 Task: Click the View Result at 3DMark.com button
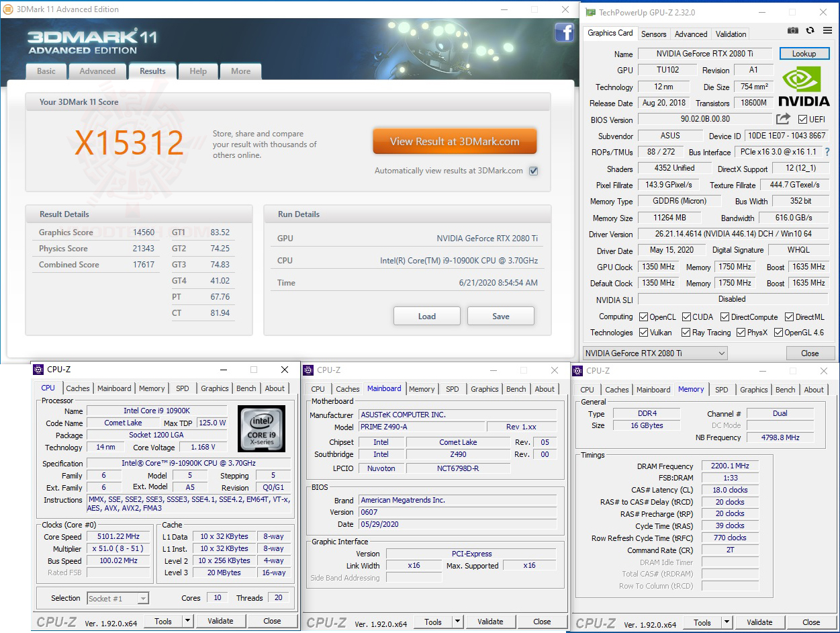tap(455, 141)
